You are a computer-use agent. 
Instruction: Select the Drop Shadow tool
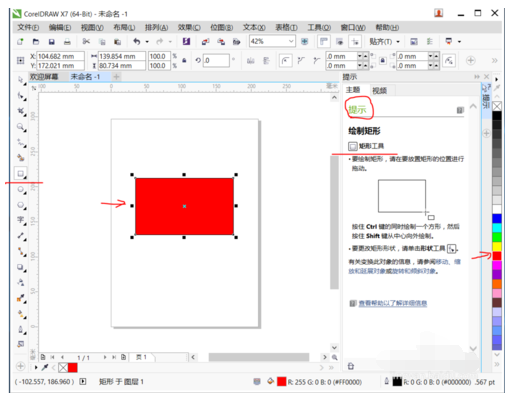(x=21, y=267)
